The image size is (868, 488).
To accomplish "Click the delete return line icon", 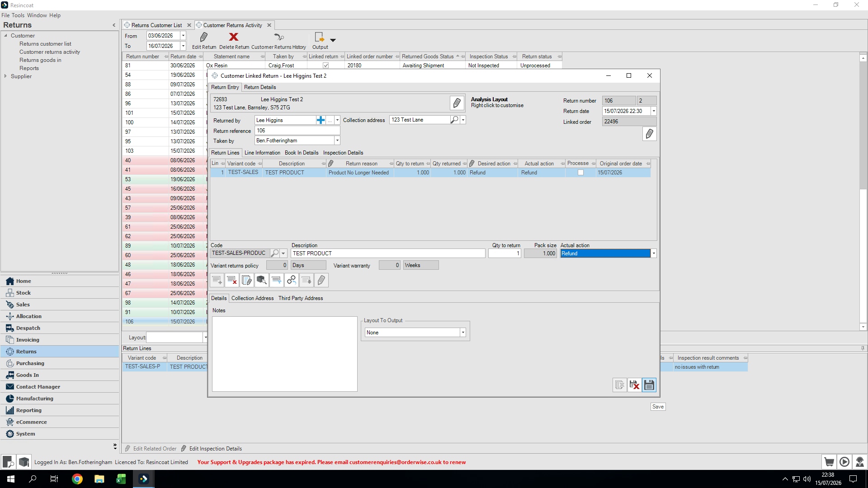I will (232, 281).
